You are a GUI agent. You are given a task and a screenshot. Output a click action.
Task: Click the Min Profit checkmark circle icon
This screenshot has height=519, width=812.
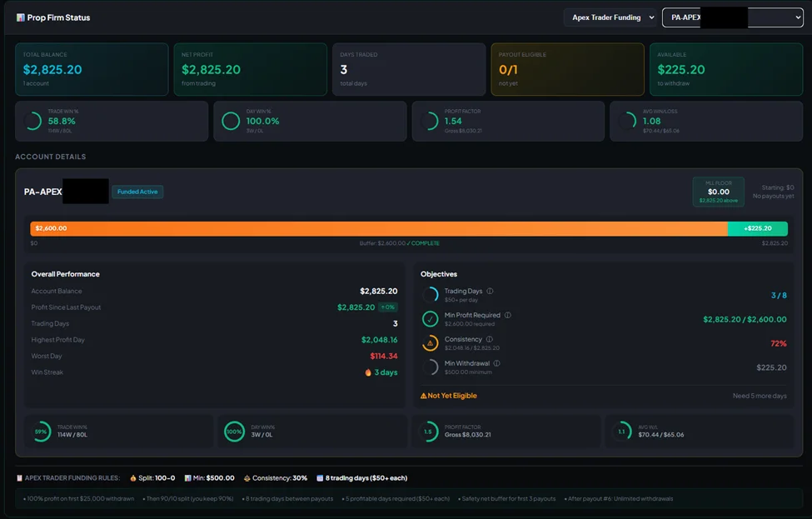431,319
